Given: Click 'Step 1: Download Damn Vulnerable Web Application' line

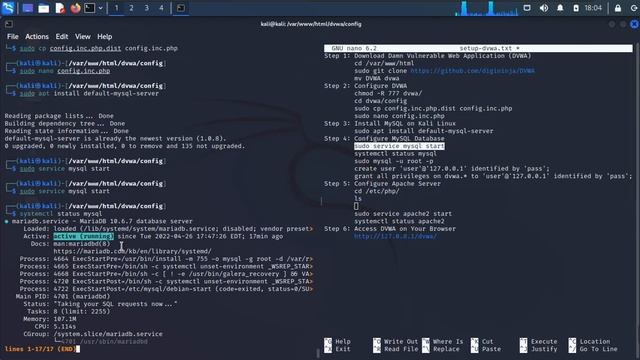Looking at the screenshot, I should pos(427,56).
